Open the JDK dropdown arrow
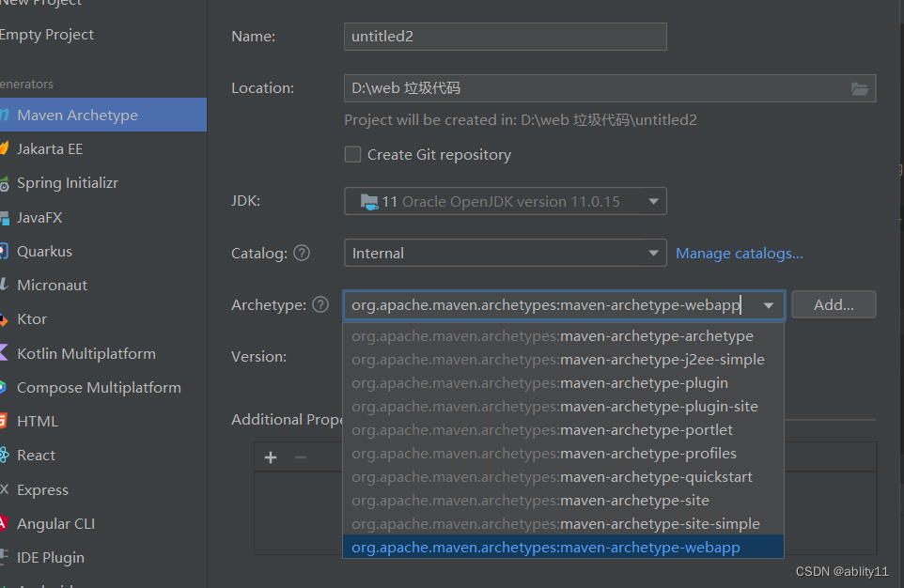 click(x=653, y=201)
